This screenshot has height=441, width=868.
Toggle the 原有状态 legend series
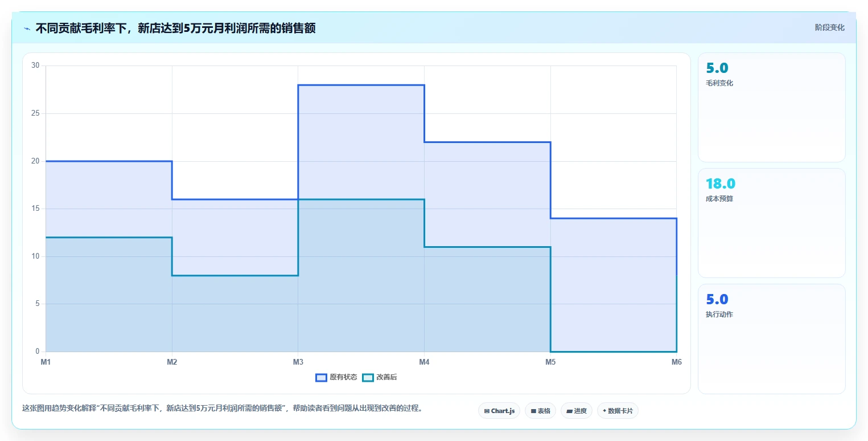(336, 377)
